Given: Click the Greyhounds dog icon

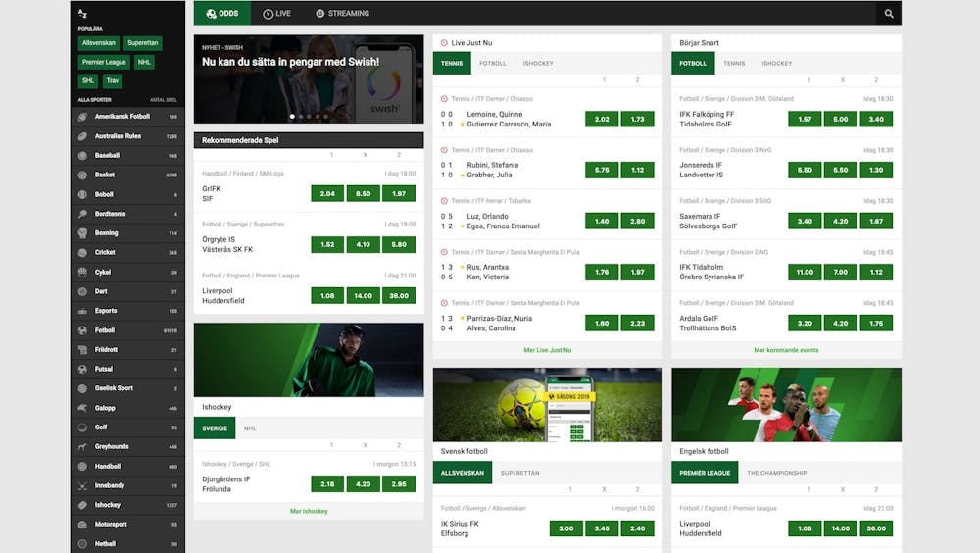Looking at the screenshot, I should 82,446.
